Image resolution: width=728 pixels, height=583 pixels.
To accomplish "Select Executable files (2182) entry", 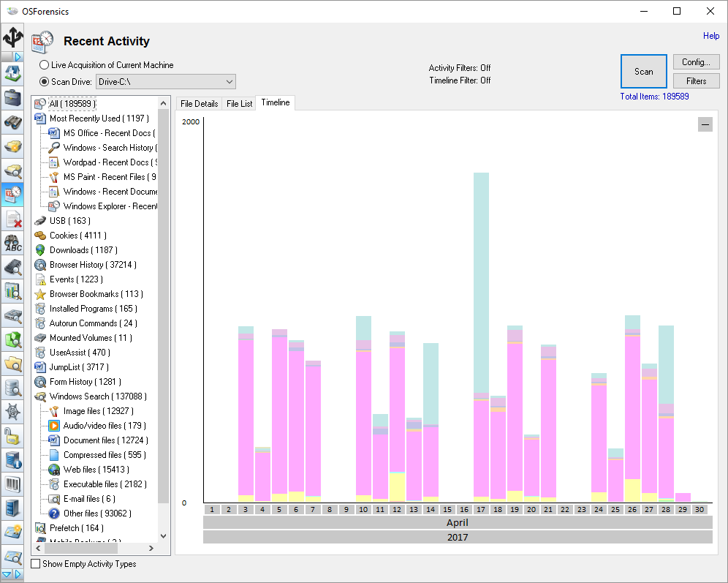I will 105,484.
